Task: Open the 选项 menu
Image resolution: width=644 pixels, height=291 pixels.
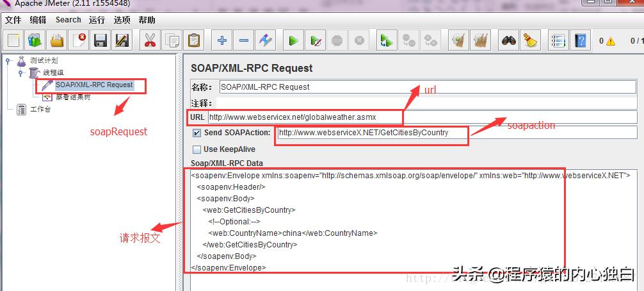Action: coord(122,20)
